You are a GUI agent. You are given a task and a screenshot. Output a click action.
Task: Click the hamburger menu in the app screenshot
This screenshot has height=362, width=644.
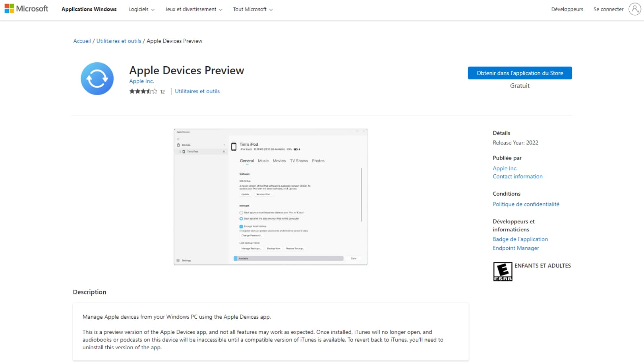178,139
